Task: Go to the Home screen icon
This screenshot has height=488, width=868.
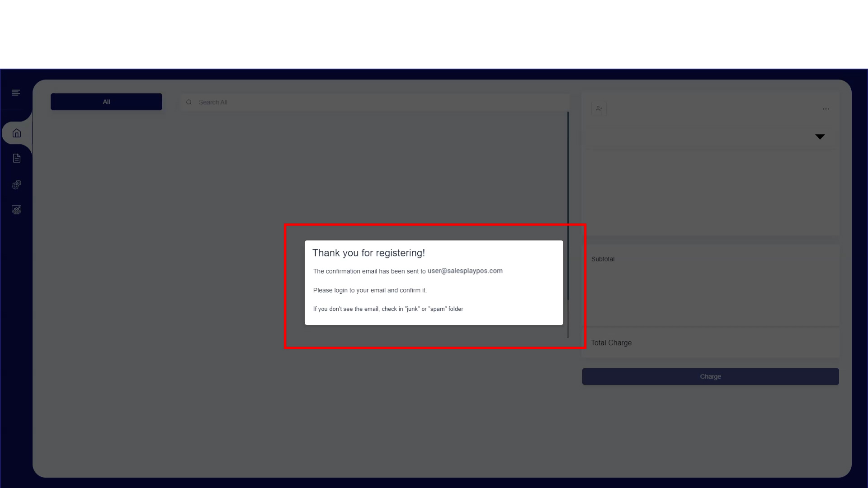Action: pyautogui.click(x=17, y=133)
